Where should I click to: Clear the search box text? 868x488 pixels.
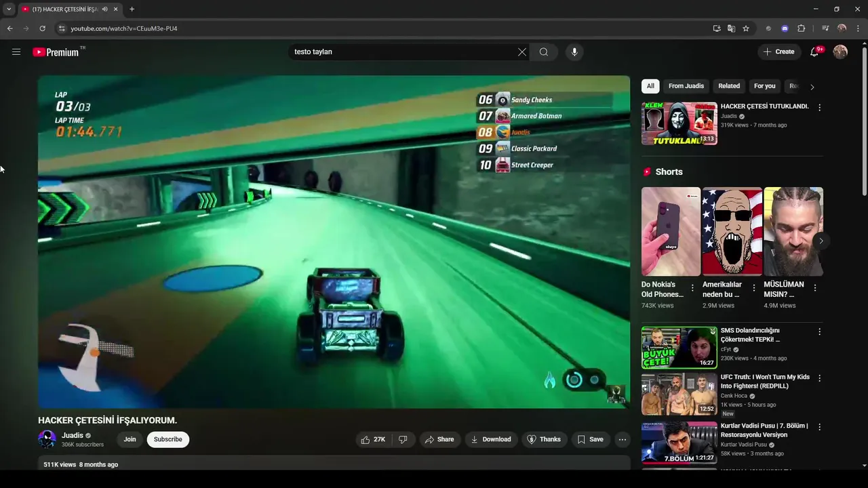tap(522, 52)
